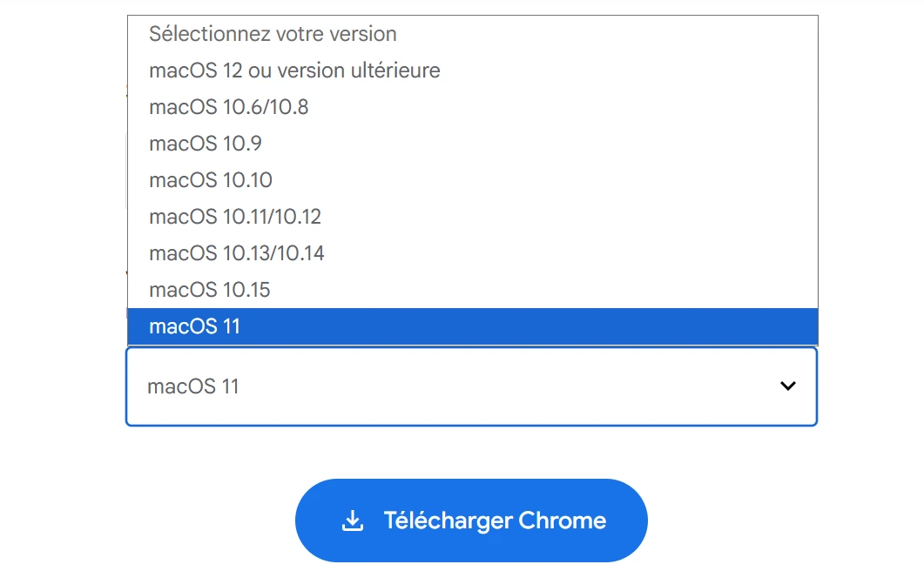Click Sélectionnez votre version placeholder entry
The width and height of the screenshot is (924, 571).
(273, 34)
